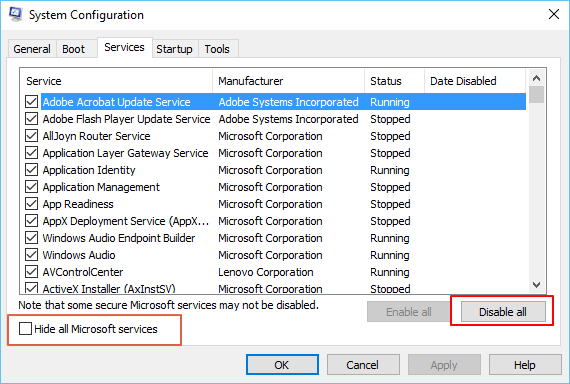
Task: Close the System Configuration window
Action: 554,14
